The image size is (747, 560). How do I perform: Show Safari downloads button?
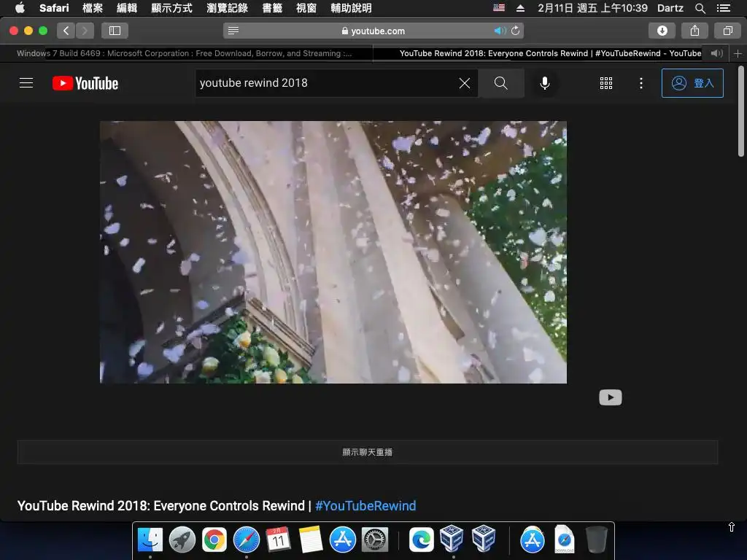click(662, 31)
